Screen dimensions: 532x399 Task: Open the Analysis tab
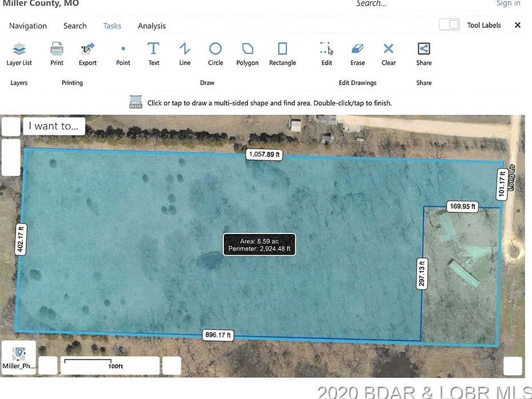click(x=151, y=26)
